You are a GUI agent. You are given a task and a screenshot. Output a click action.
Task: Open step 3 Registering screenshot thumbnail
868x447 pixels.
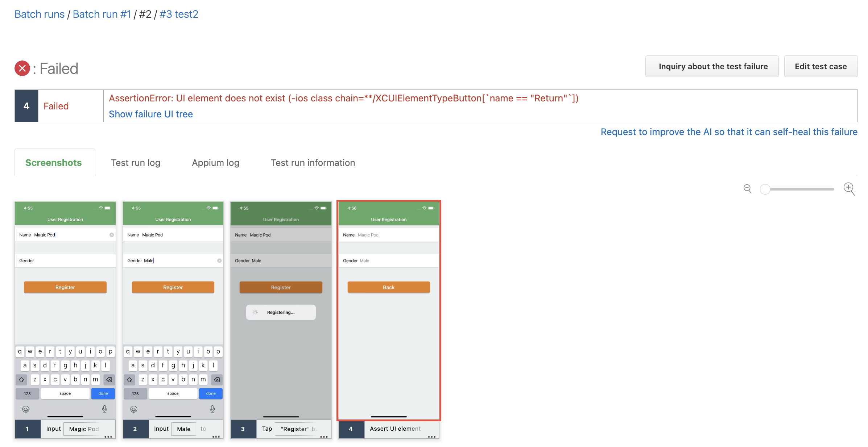281,310
